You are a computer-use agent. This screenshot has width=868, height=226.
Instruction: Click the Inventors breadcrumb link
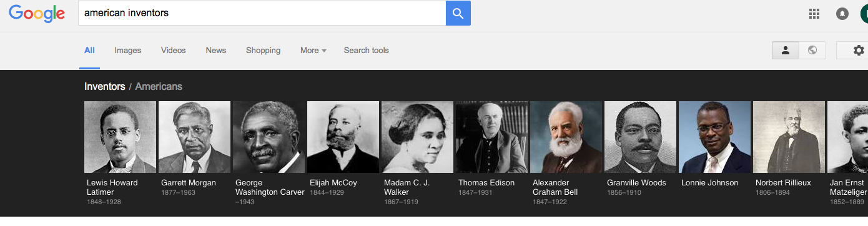[105, 87]
